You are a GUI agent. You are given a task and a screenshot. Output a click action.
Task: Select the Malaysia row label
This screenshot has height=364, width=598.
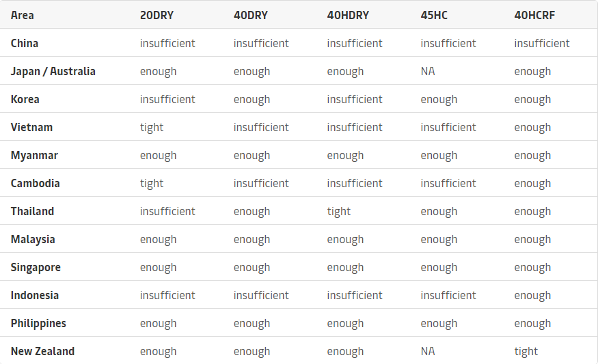pos(33,239)
